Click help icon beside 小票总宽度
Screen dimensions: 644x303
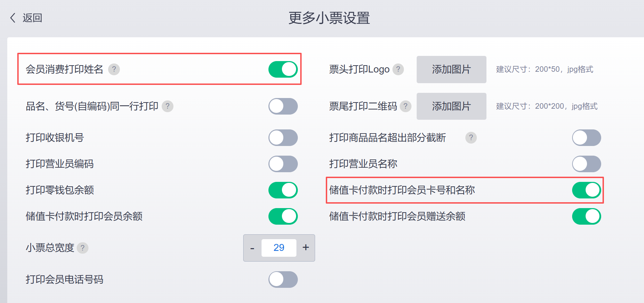(83, 248)
